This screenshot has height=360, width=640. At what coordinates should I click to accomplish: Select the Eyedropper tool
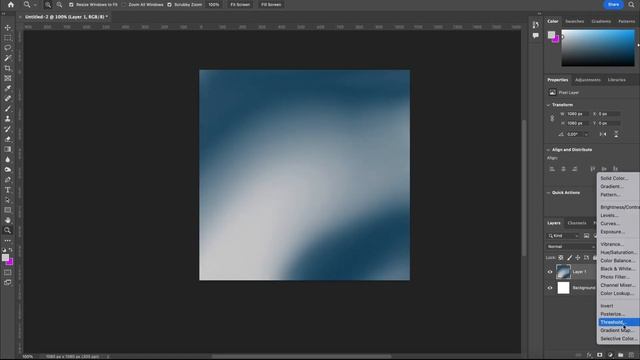pyautogui.click(x=8, y=88)
